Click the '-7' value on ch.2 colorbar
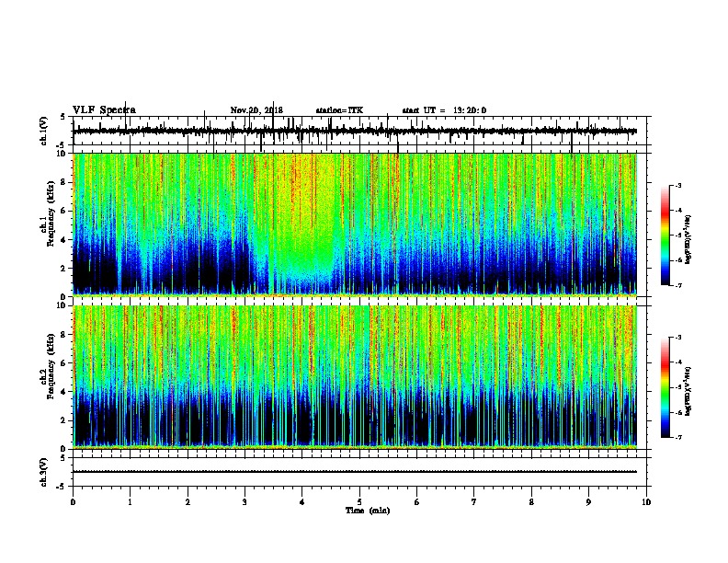This screenshot has width=728, height=563. 678,437
